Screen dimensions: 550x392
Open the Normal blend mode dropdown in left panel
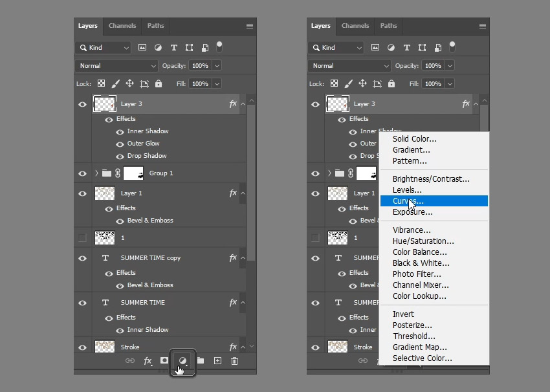pyautogui.click(x=116, y=66)
